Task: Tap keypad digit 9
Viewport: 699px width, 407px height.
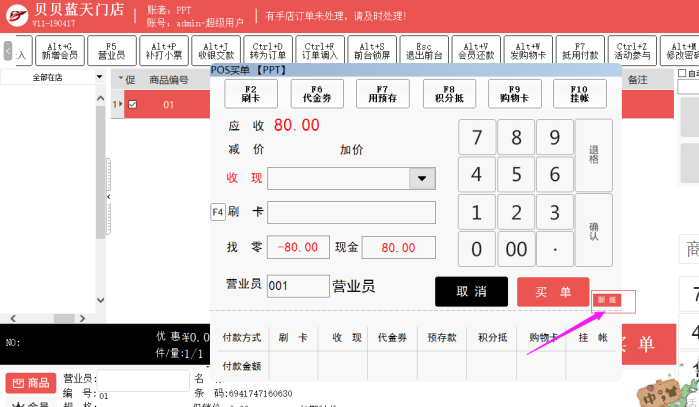Action: point(555,137)
